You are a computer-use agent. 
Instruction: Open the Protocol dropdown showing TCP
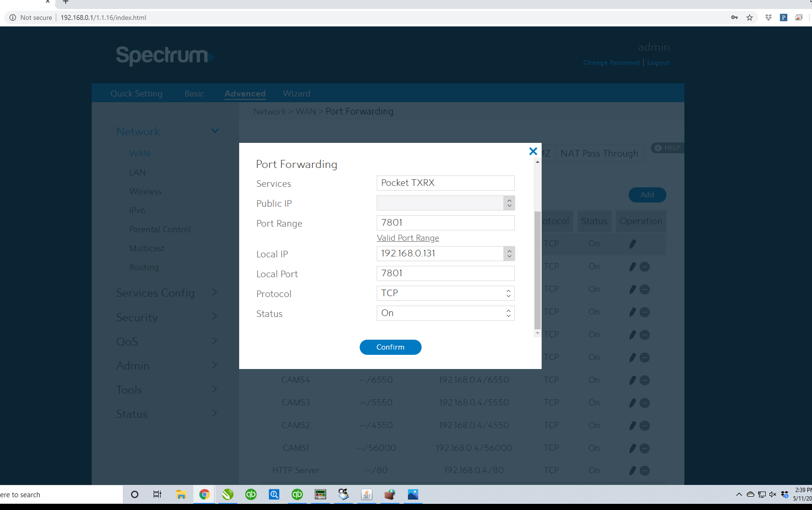click(445, 293)
